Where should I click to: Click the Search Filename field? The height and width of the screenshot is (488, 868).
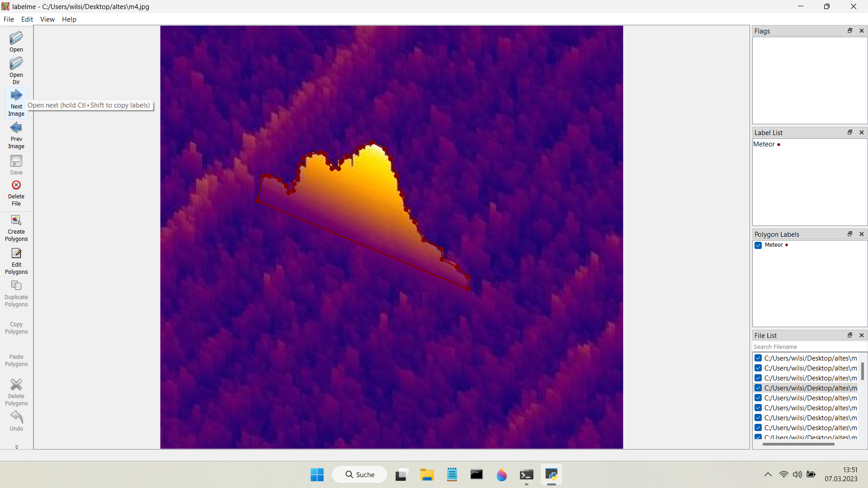point(809,347)
